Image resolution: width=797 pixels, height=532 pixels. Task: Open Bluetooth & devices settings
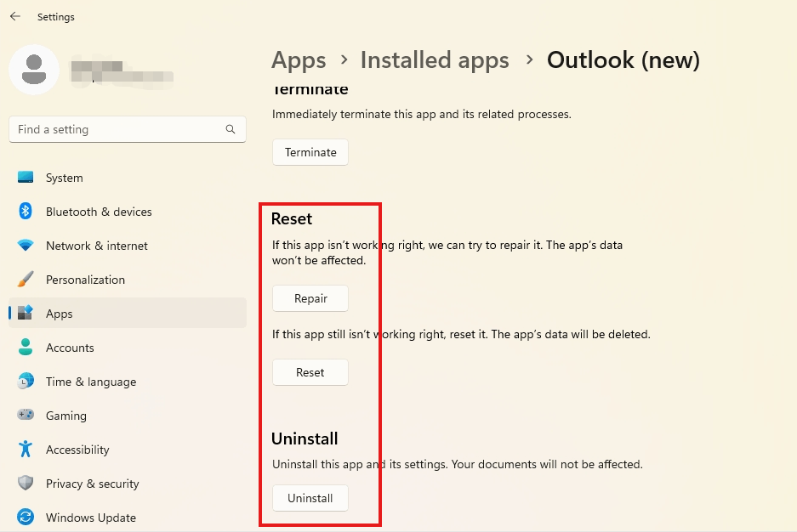99,212
